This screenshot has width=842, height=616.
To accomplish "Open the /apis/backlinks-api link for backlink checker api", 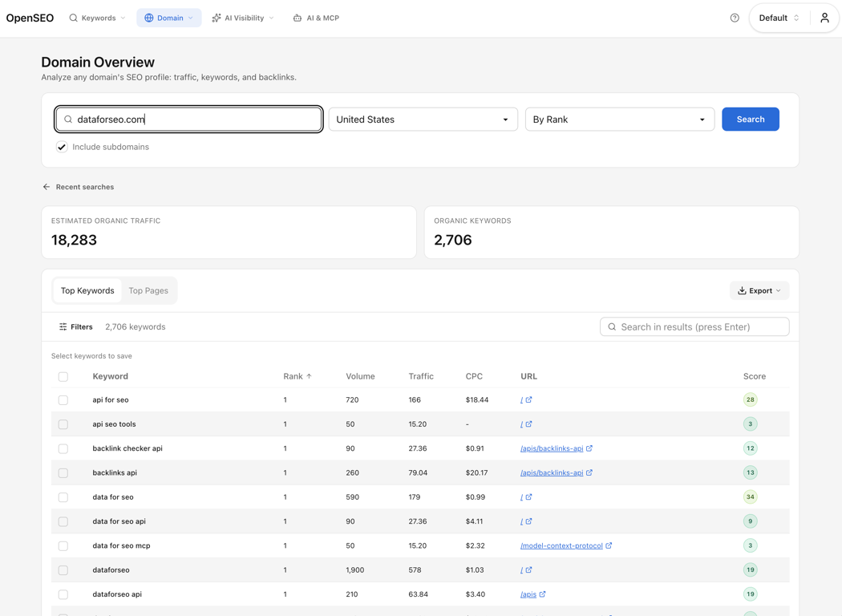I will [x=552, y=448].
